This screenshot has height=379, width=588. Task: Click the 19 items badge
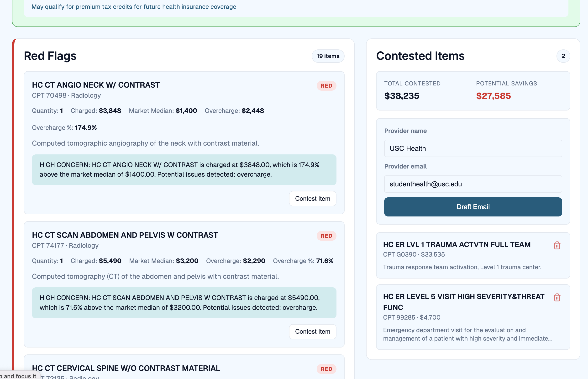click(328, 56)
